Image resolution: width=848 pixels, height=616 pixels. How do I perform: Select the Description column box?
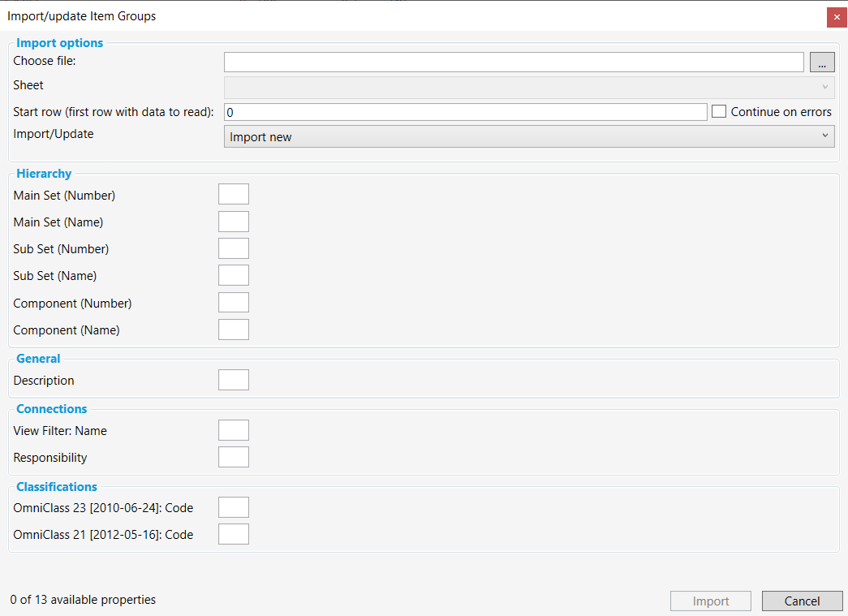tap(234, 380)
